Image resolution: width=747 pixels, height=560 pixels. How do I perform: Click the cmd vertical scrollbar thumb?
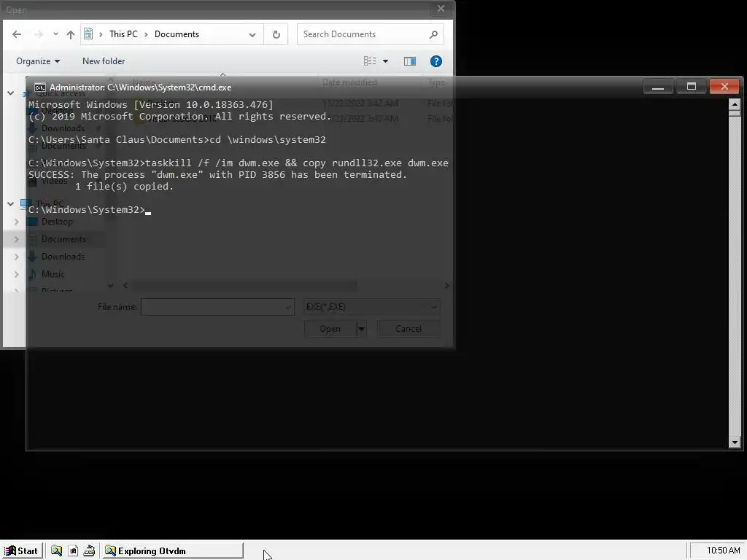(734, 113)
